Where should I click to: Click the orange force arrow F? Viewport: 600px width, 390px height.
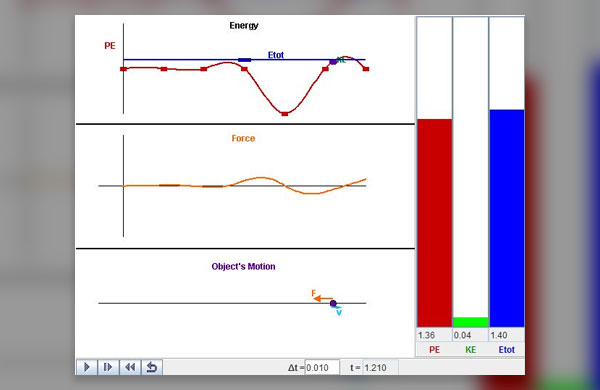click(x=323, y=299)
